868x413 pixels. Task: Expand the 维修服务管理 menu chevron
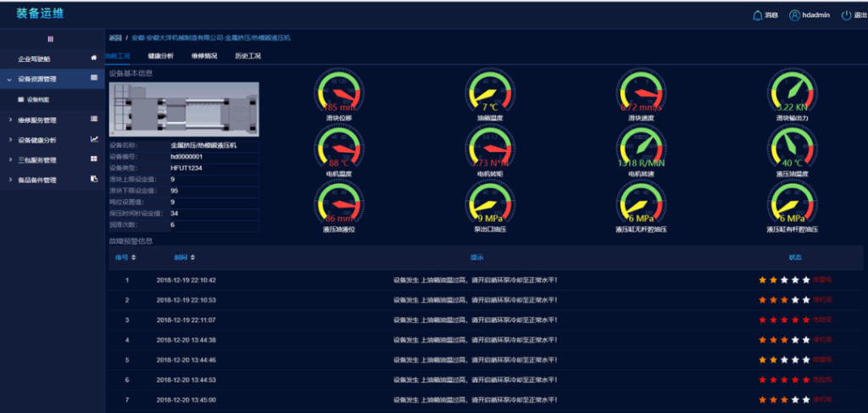coord(10,120)
